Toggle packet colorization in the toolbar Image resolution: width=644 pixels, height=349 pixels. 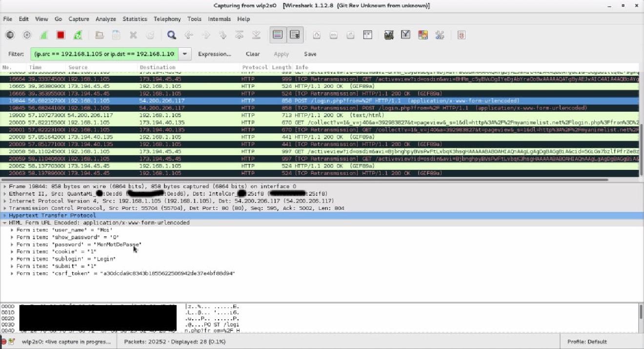pos(278,35)
